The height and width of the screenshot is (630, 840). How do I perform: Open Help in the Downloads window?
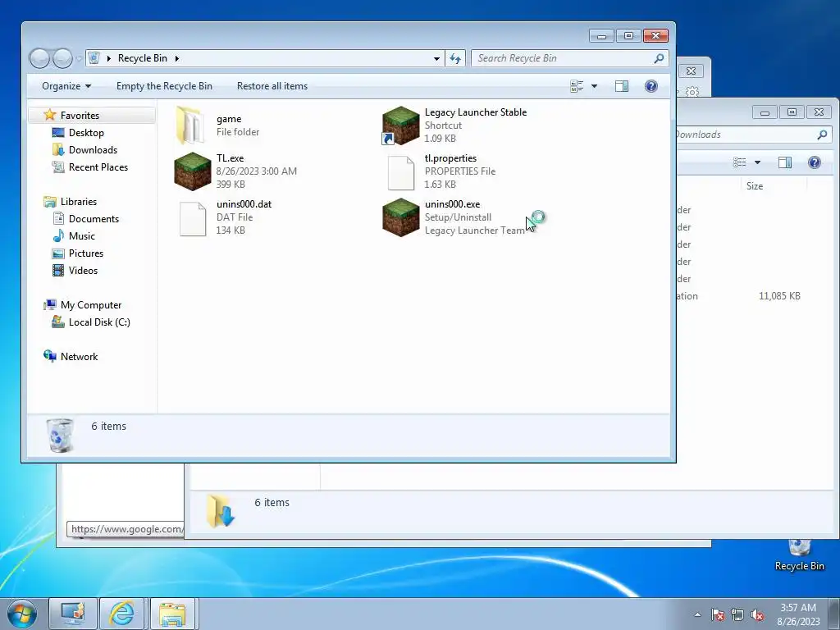pos(815,162)
